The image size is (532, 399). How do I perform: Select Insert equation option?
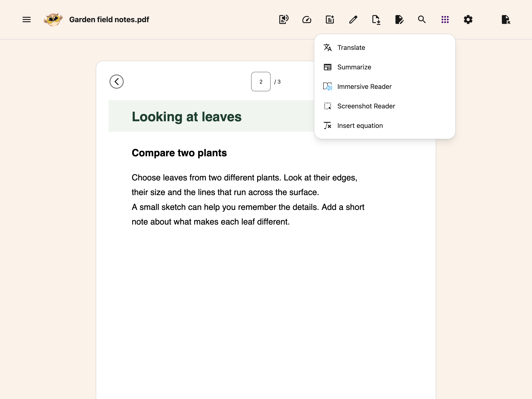385,125
